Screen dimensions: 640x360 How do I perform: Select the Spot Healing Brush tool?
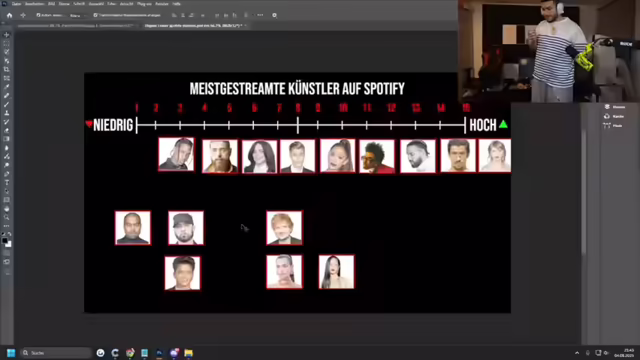tap(7, 96)
